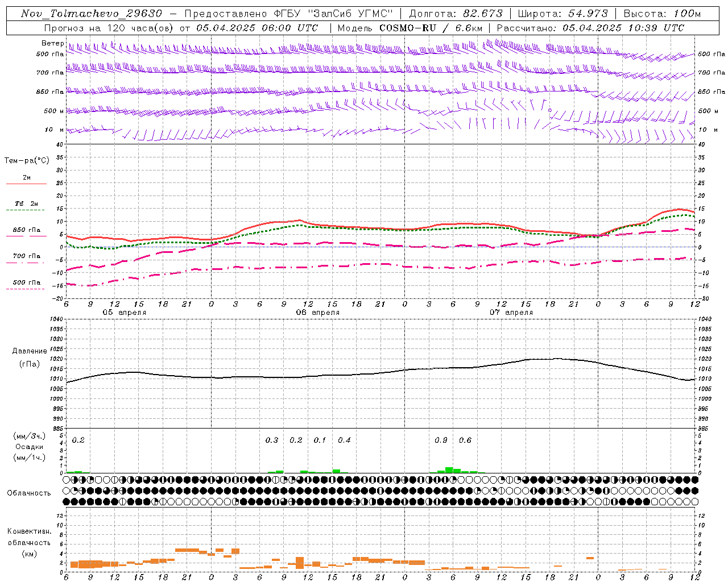Click the left-axis '-20' temperature value

click(x=59, y=298)
